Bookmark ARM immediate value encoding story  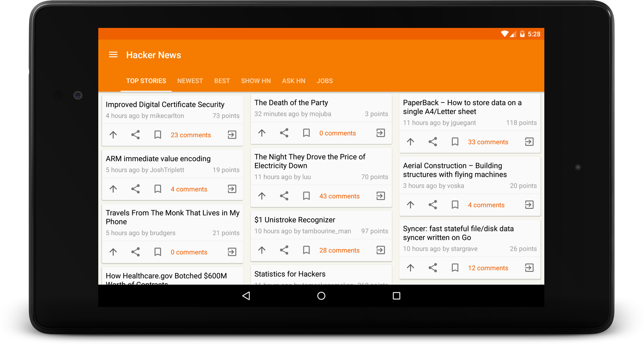158,189
